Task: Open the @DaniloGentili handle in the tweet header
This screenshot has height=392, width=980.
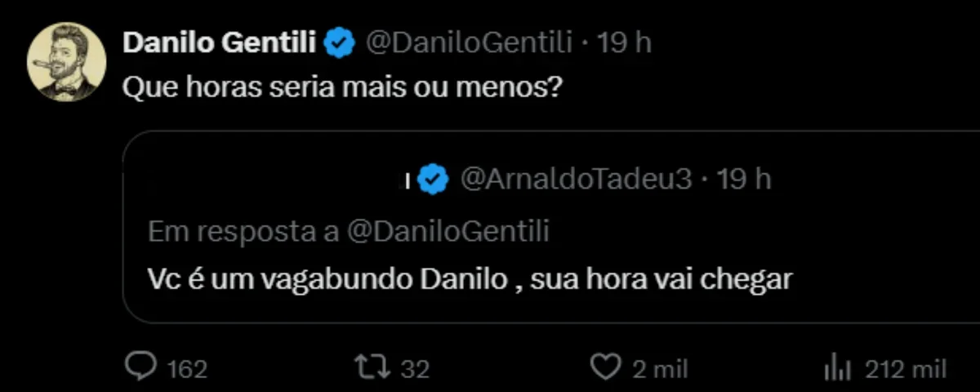Action: 469,43
